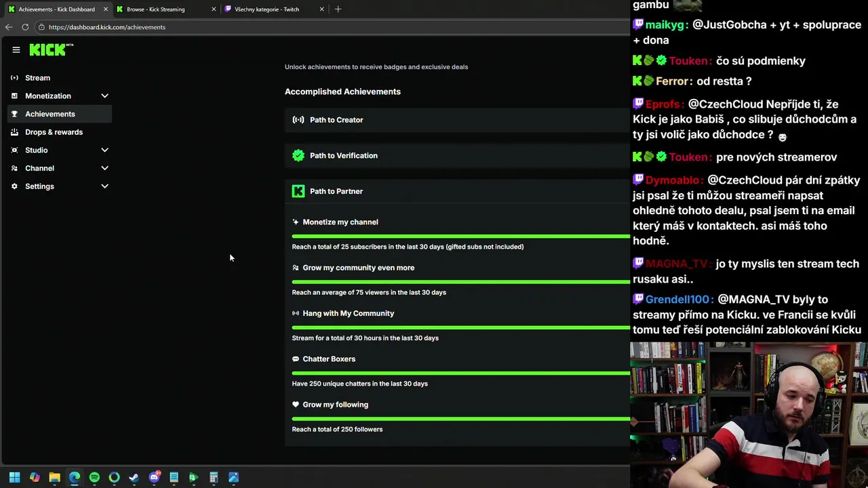Click the Monetize my channel progress bar
Viewport: 868px width, 488px height.
point(461,237)
